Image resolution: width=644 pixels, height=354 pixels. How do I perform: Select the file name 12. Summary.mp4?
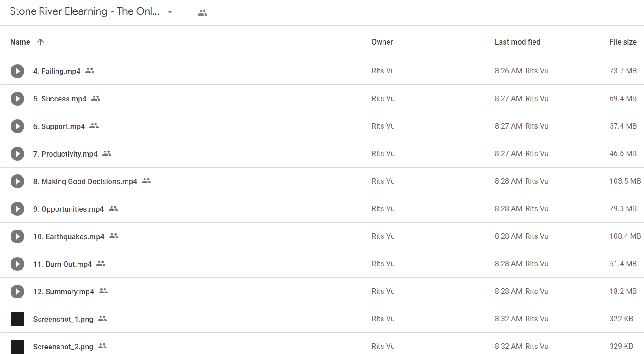click(x=64, y=292)
